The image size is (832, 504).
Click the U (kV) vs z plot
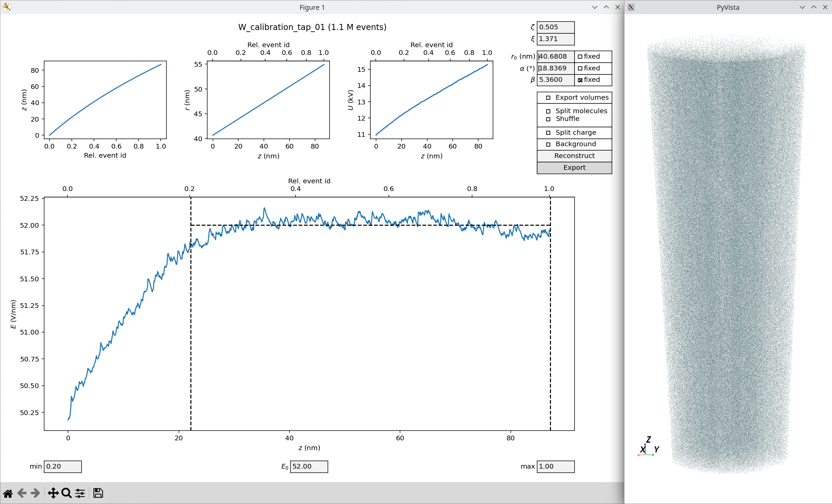(432, 100)
